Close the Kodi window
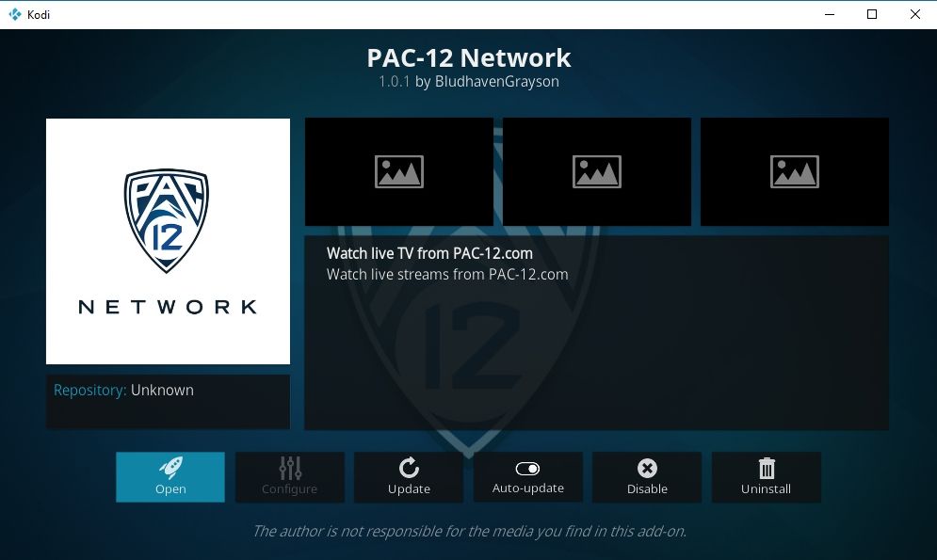 [915, 14]
